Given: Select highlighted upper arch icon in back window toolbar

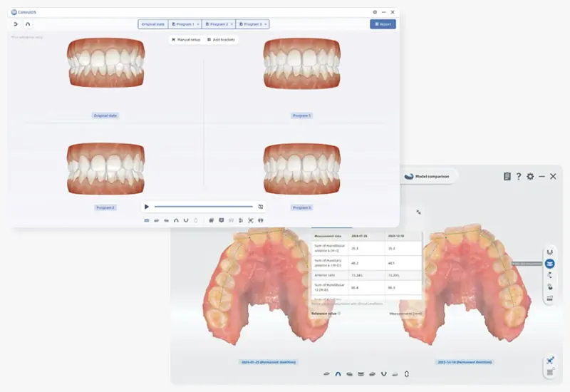Looking at the screenshot, I should [x=338, y=373].
